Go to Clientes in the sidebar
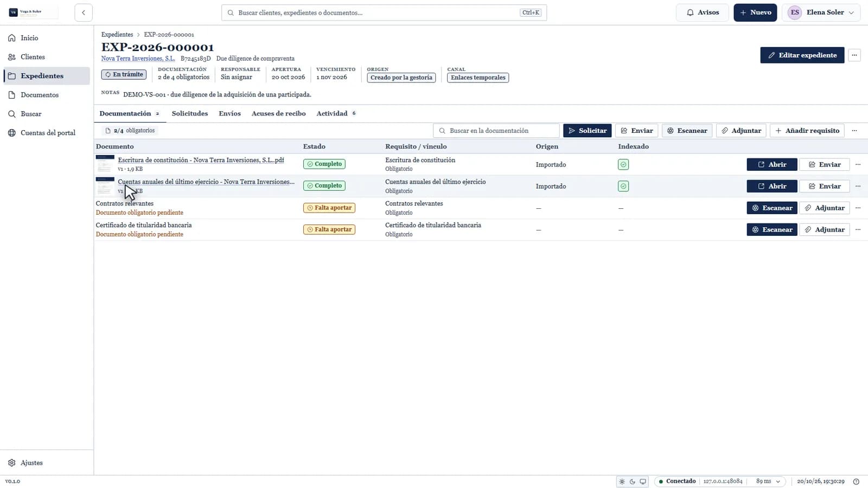This screenshot has width=868, height=488. coord(47,57)
